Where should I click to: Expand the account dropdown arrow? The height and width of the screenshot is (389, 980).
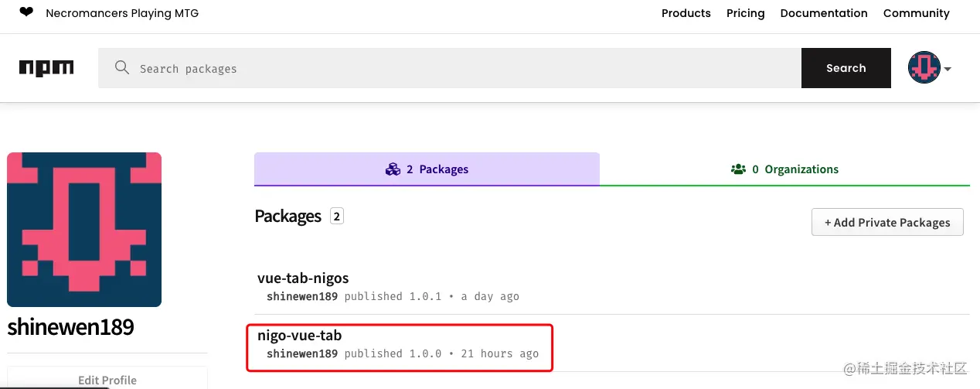click(x=948, y=69)
